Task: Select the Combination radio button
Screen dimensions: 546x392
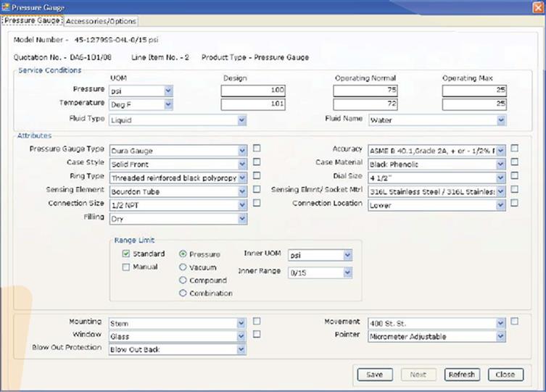Action: click(183, 293)
